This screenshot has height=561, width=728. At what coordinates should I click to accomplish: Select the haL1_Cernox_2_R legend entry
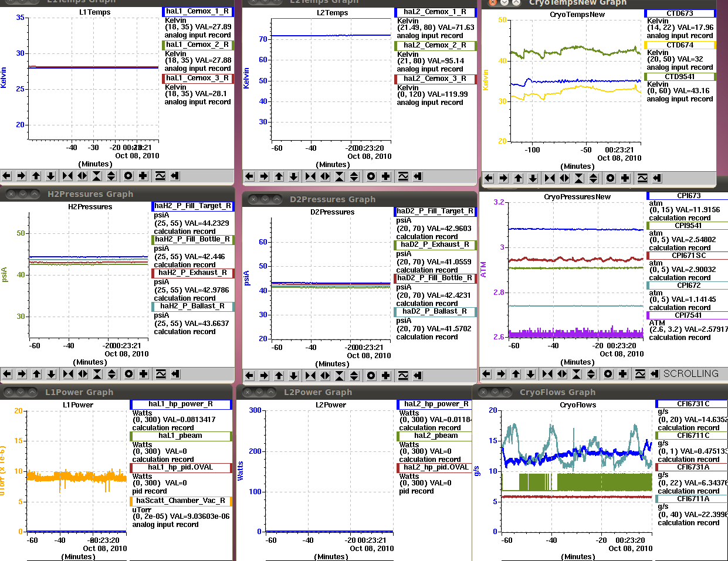point(198,45)
